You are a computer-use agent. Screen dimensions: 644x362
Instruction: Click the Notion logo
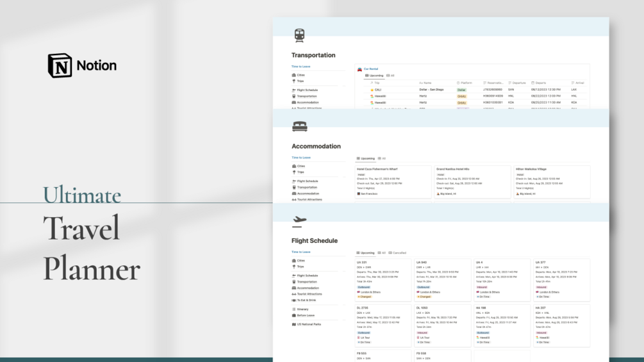coord(82,65)
